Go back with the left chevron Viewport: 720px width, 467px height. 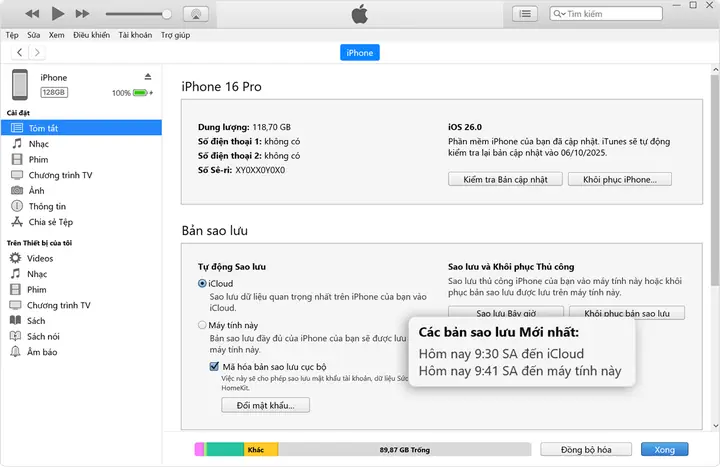(x=19, y=52)
